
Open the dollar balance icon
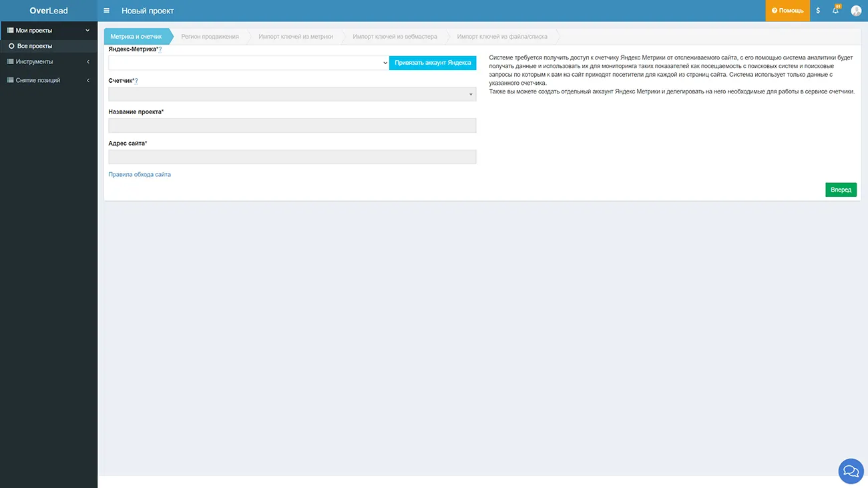[818, 11]
